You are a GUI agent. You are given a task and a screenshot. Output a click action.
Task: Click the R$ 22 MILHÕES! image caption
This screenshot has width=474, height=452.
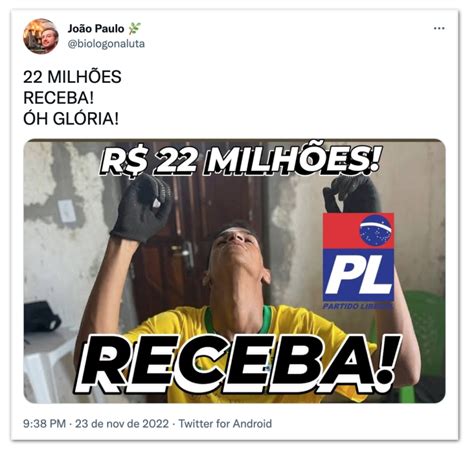240,159
